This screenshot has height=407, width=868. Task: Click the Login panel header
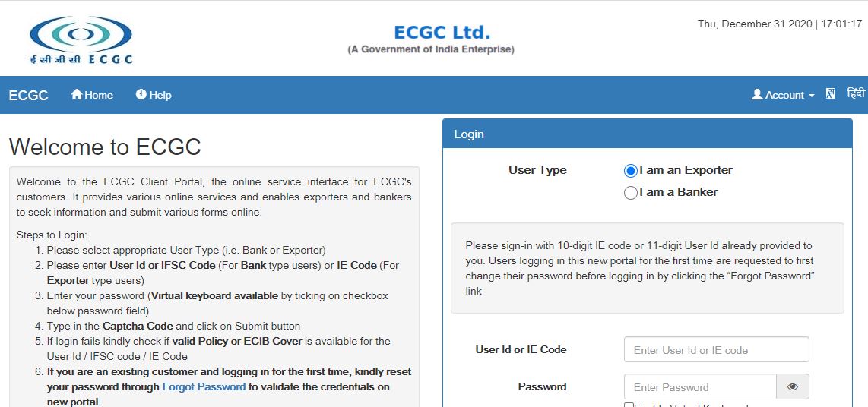pos(647,134)
